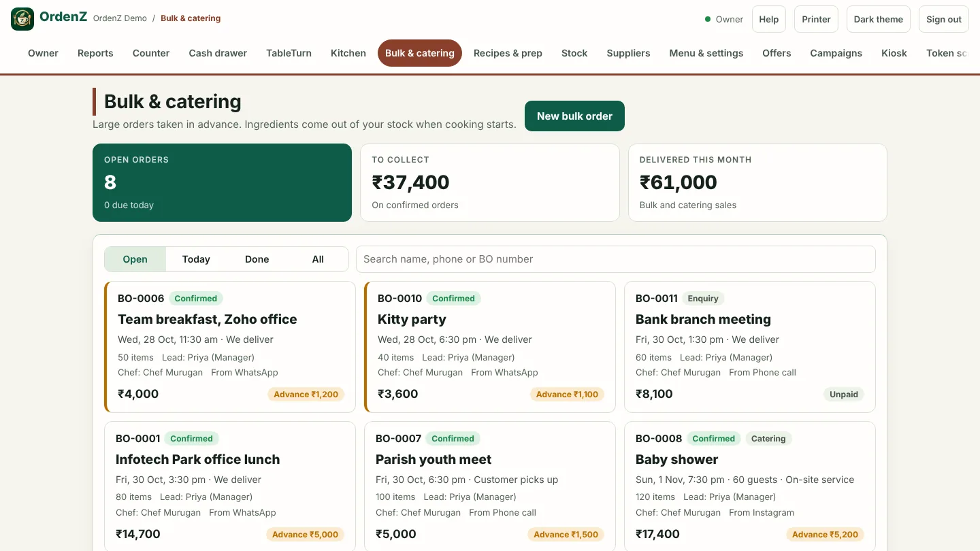Open the Recipes & prep nav tab
Screen dimensions: 980x551
point(508,53)
